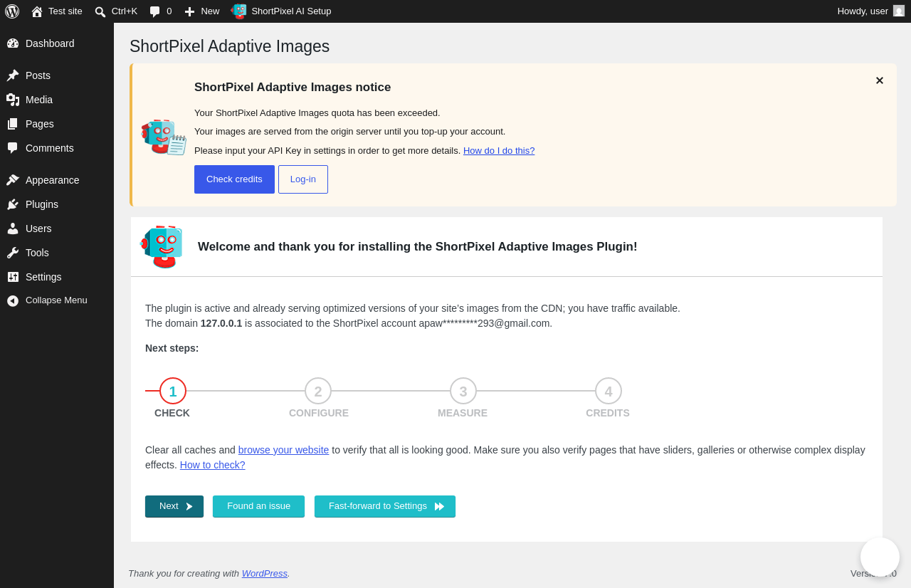Click the Tools wrench icon
911x588 pixels.
[13, 253]
